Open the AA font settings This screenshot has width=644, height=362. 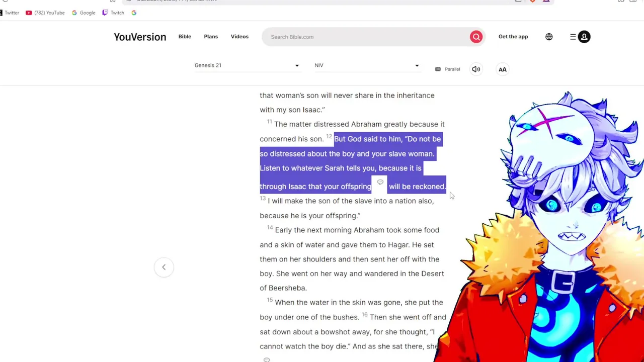(502, 69)
